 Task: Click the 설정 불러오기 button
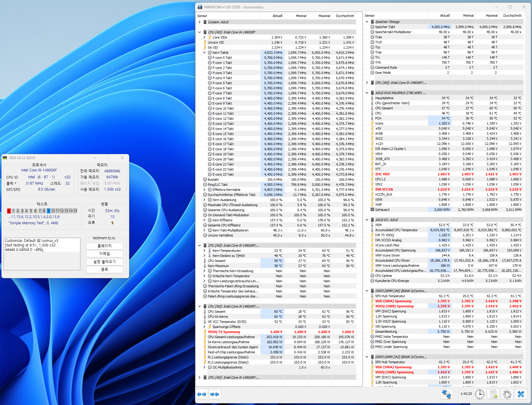coord(105,262)
